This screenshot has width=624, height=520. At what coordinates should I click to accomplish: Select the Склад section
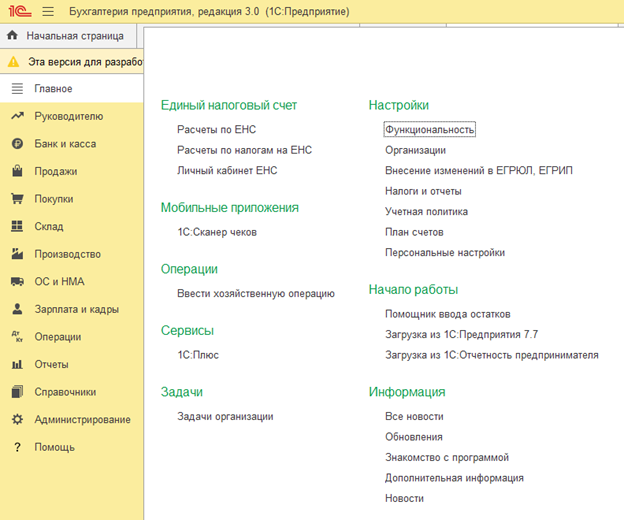[72, 226]
